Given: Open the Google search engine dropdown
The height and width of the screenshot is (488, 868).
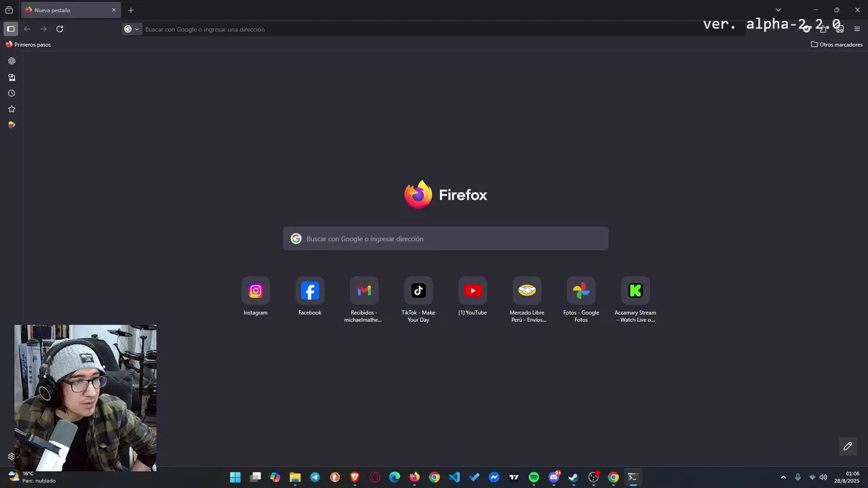Looking at the screenshot, I should tap(132, 29).
